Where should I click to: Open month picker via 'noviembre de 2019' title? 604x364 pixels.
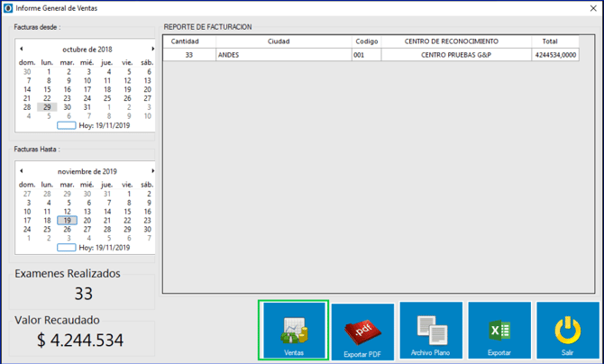pyautogui.click(x=87, y=171)
